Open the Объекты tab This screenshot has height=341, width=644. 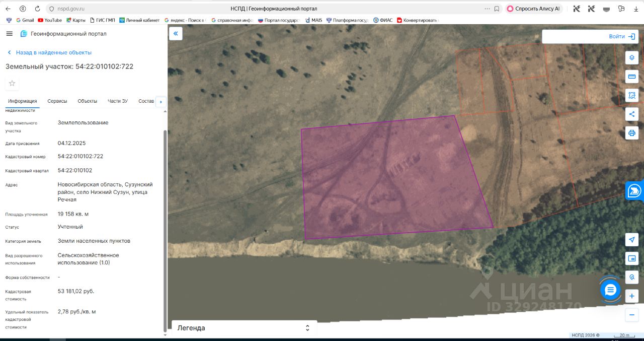point(87,101)
